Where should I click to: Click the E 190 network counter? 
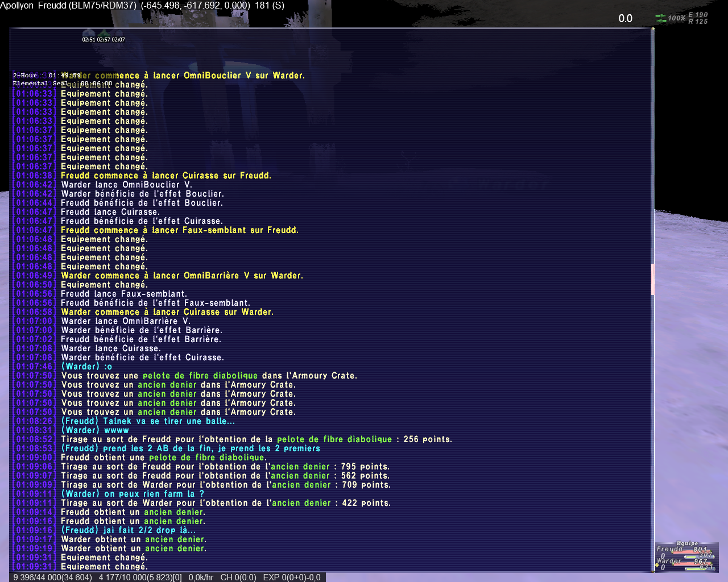(x=698, y=15)
